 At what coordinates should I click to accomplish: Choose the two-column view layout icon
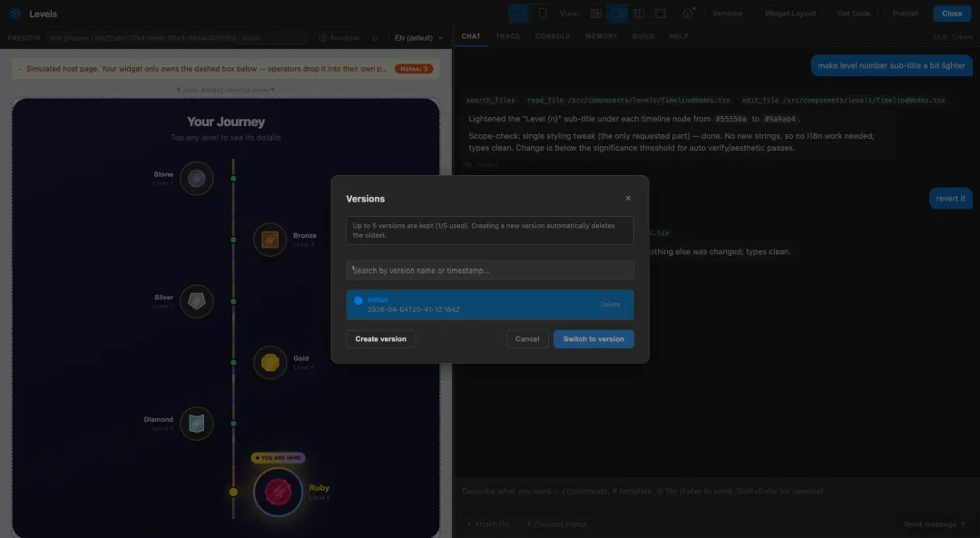pyautogui.click(x=639, y=13)
